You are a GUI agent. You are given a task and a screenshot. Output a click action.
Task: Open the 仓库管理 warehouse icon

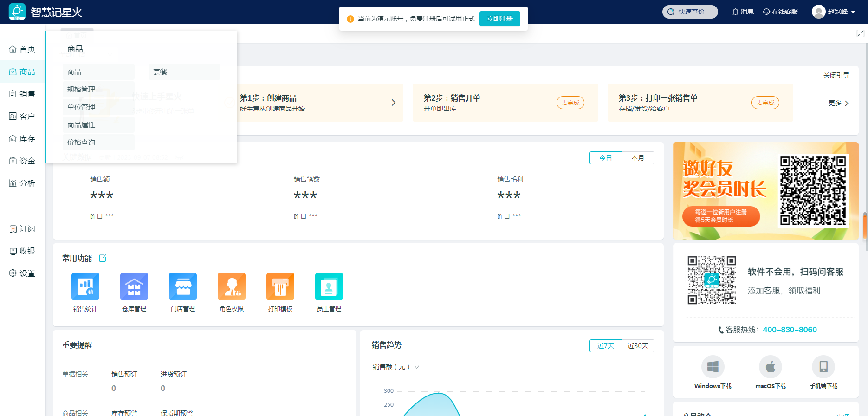(x=134, y=286)
